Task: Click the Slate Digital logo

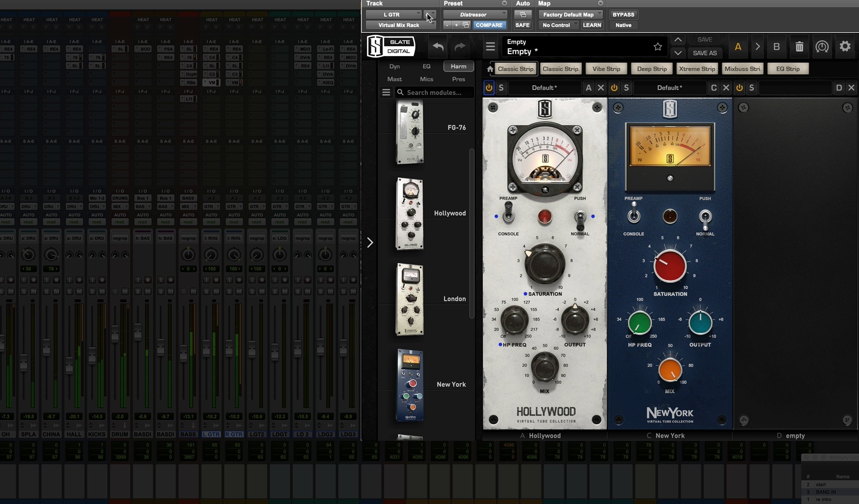Action: click(x=391, y=47)
